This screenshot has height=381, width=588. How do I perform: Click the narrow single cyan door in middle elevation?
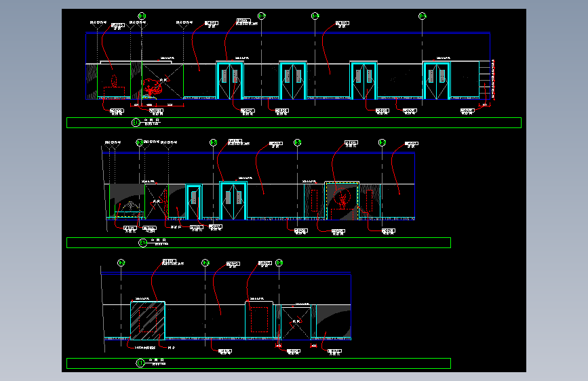(193, 202)
